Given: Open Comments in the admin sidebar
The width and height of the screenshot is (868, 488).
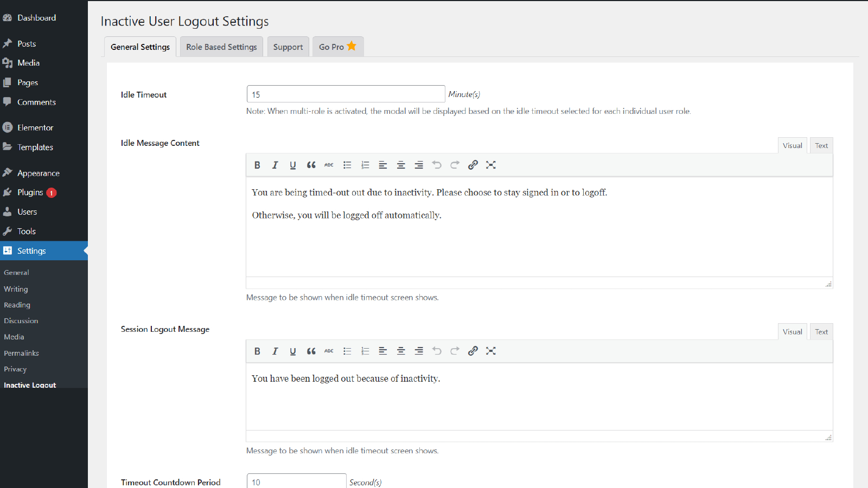Looking at the screenshot, I should pyautogui.click(x=44, y=102).
